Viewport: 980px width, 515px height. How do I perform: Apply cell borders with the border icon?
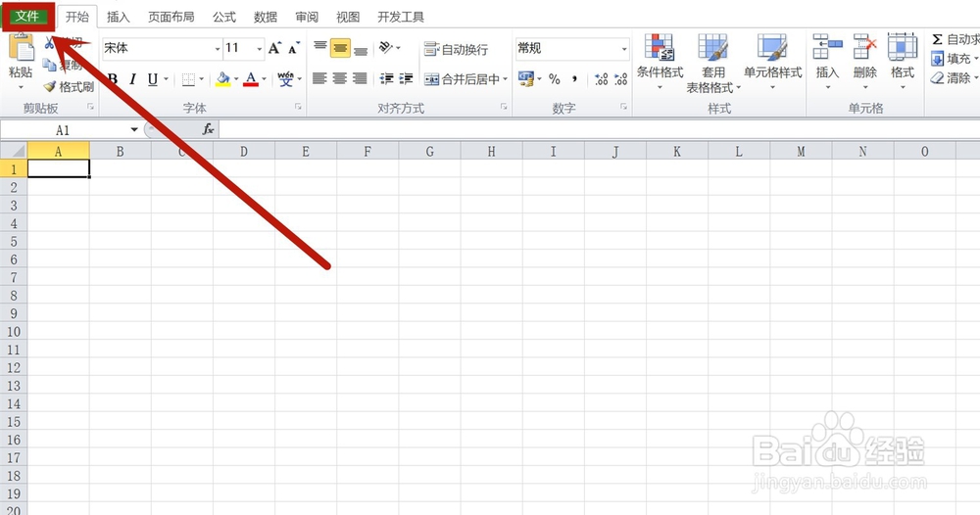[188, 79]
